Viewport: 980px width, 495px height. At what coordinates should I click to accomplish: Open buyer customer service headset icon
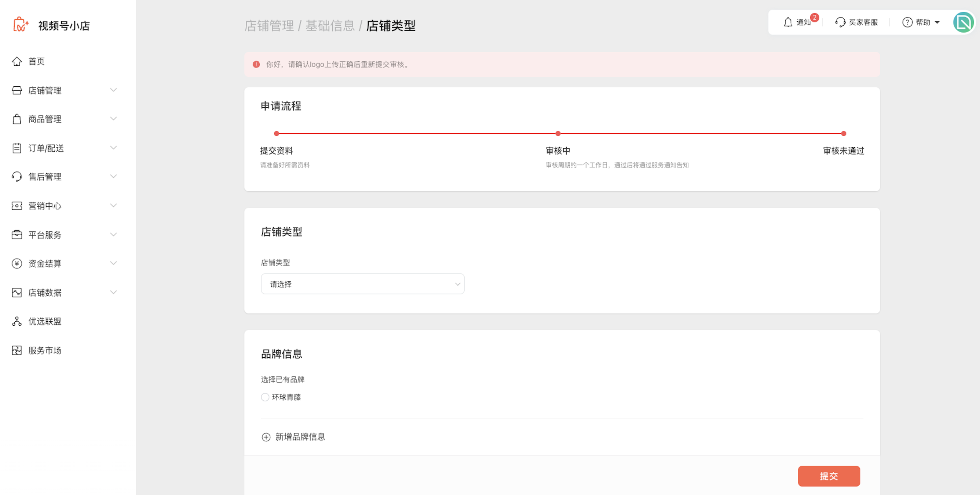840,22
